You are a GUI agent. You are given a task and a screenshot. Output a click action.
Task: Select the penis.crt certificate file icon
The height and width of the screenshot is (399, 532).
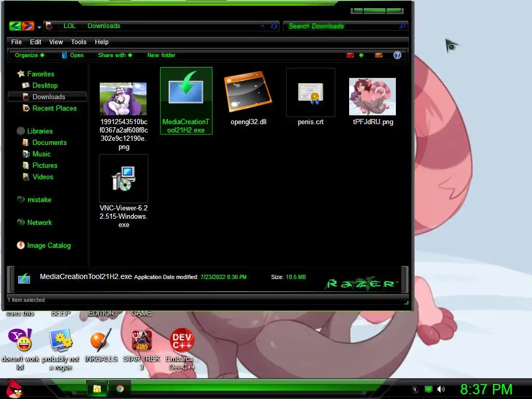pos(311,94)
